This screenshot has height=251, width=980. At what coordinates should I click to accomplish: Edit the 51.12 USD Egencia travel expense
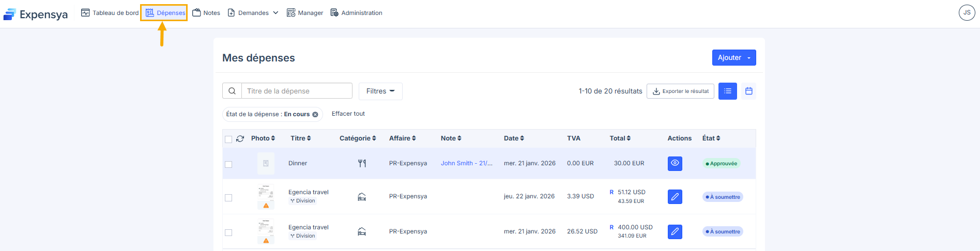tap(675, 197)
